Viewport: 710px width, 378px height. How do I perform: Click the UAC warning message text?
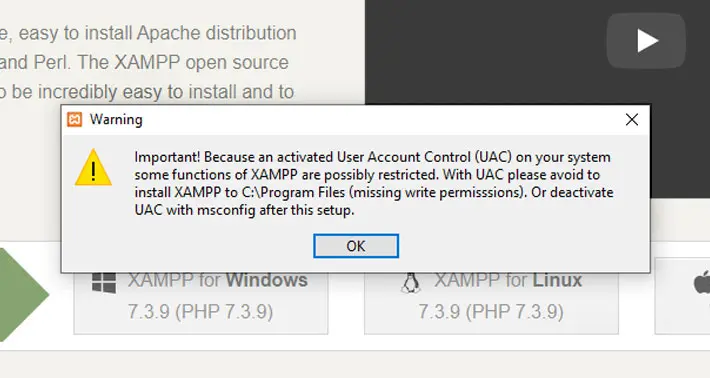click(374, 183)
